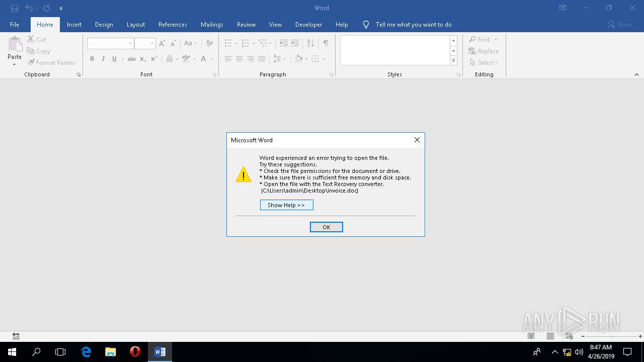
Task: Open File Explorer from taskbar
Action: (x=111, y=352)
